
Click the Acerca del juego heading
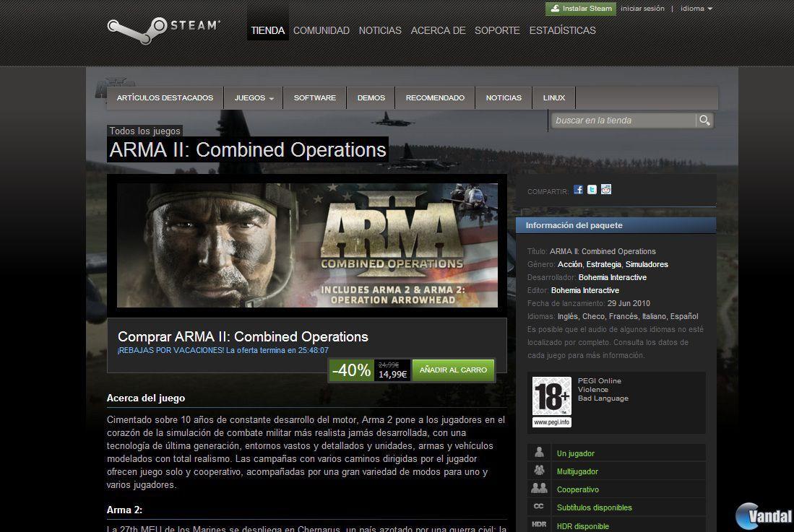146,398
